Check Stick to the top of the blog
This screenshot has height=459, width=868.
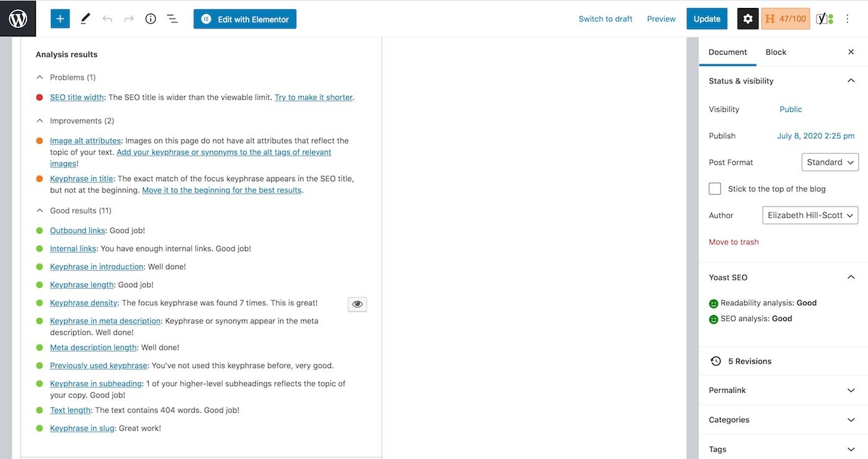(x=715, y=189)
